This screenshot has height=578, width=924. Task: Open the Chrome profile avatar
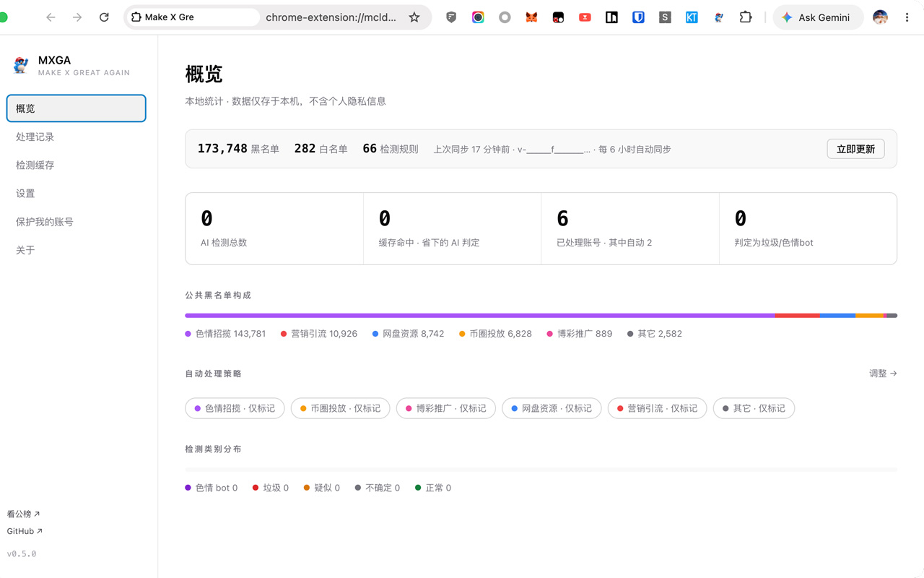880,17
